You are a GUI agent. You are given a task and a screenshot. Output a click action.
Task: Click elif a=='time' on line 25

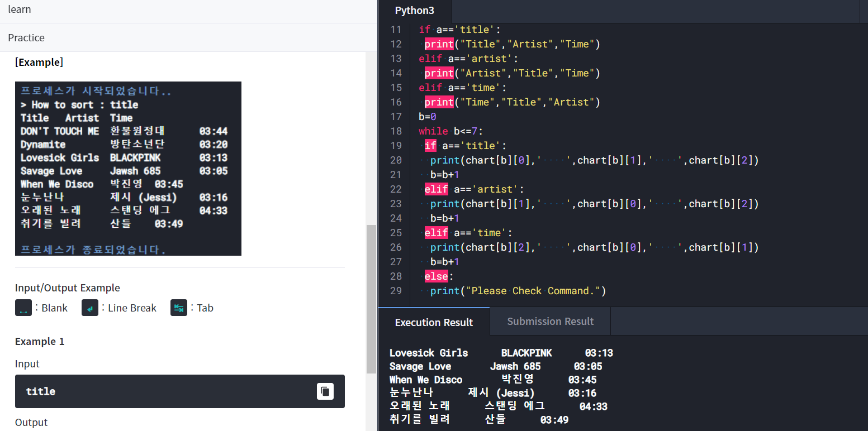468,233
